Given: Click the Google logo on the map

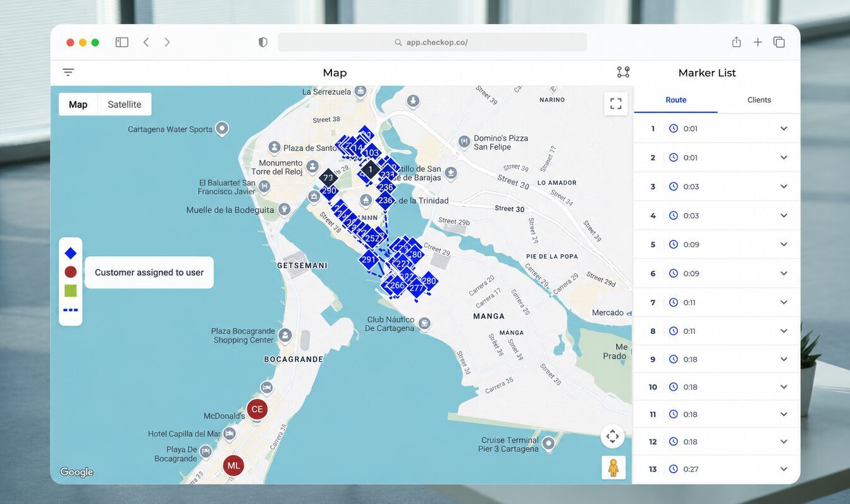Looking at the screenshot, I should (x=77, y=472).
